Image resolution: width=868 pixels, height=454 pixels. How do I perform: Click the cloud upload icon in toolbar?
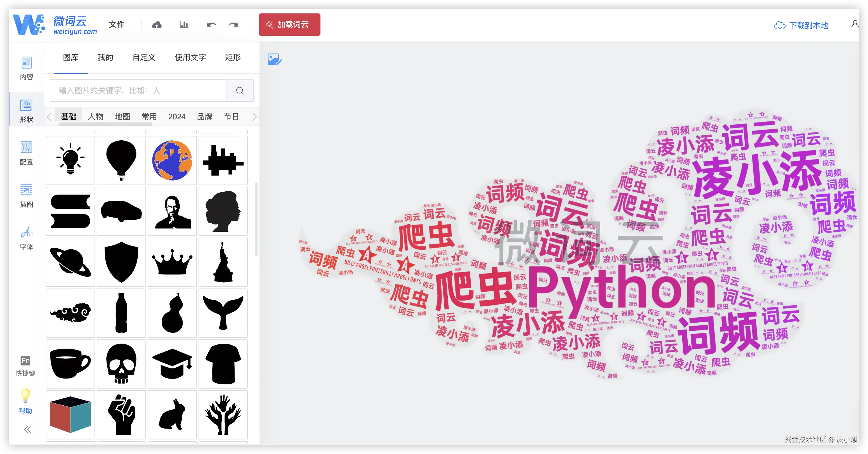pyautogui.click(x=157, y=25)
